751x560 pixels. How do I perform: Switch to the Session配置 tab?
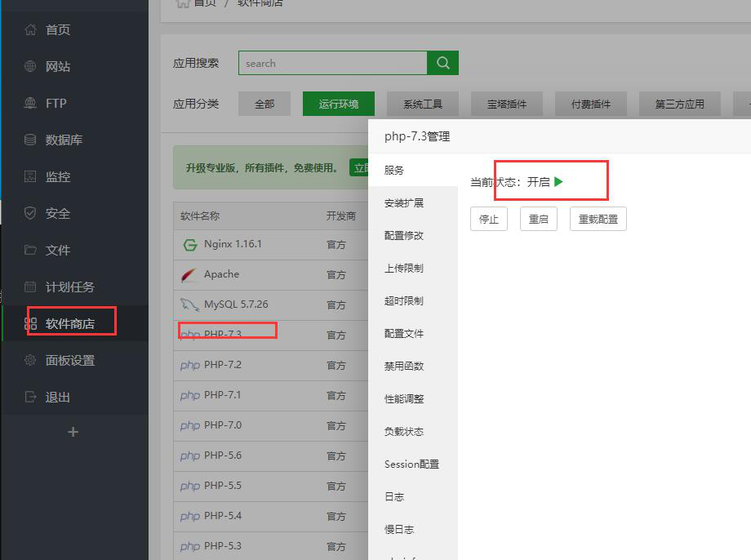pyautogui.click(x=413, y=464)
